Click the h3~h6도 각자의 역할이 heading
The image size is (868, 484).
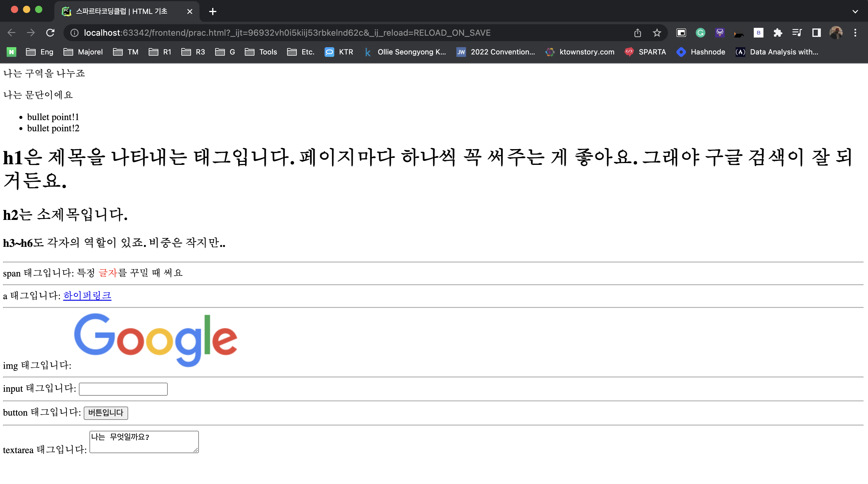tap(114, 243)
